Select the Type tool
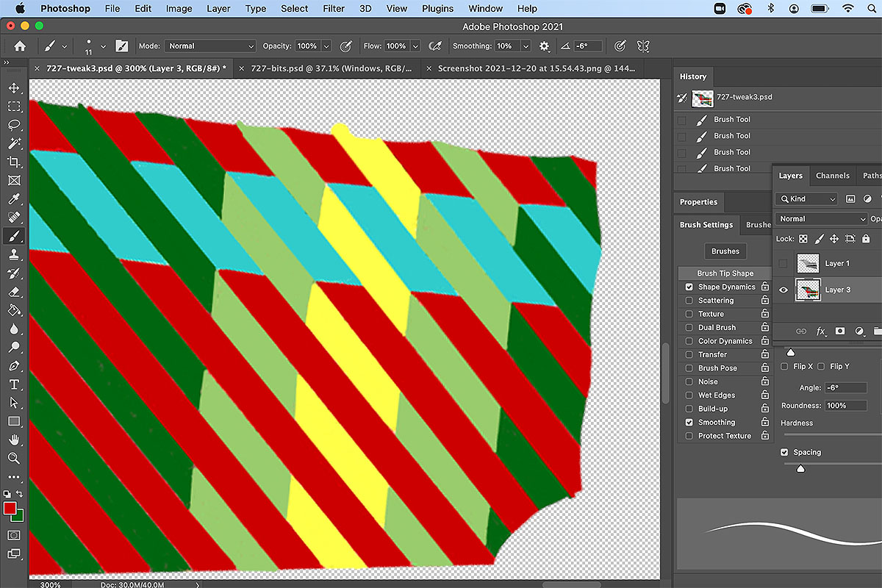Image resolution: width=882 pixels, height=588 pixels. tap(14, 384)
